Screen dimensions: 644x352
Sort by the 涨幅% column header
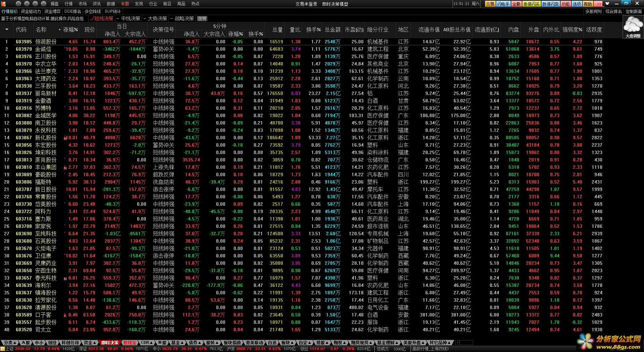(70, 30)
